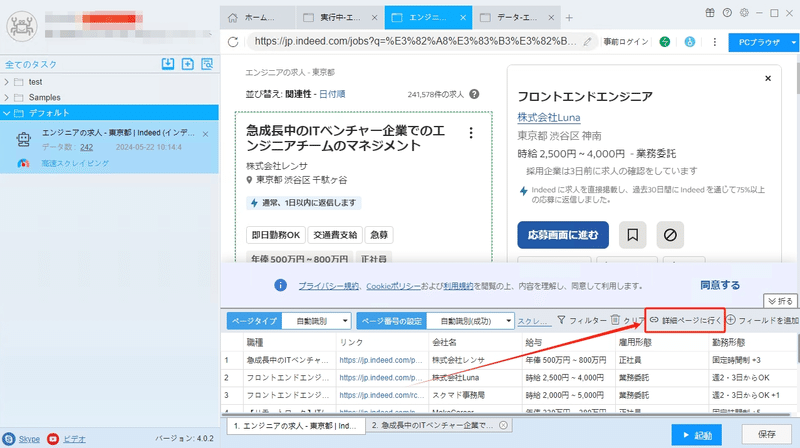Close the job detail panel with X
The width and height of the screenshot is (800, 448).
[x=768, y=78]
